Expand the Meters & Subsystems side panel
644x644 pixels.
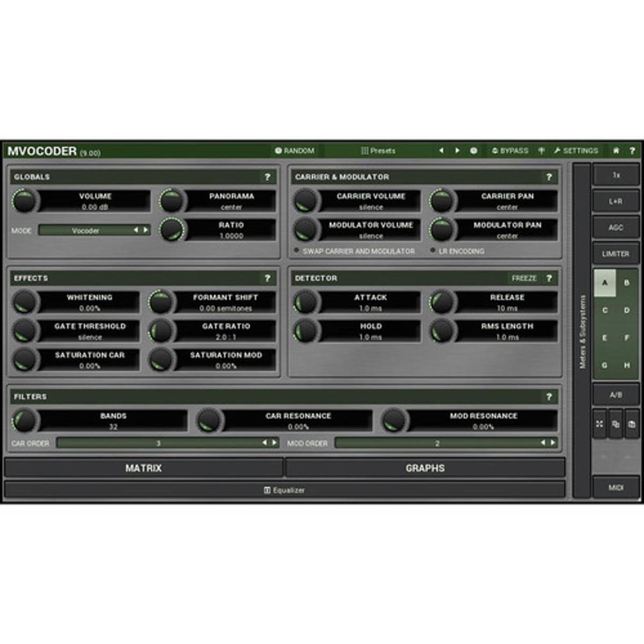coord(582,331)
